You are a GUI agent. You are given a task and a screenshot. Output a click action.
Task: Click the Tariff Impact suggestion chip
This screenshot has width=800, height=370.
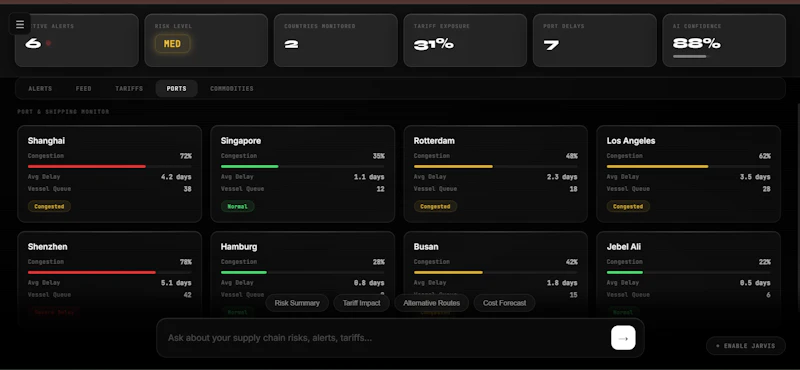tap(361, 303)
